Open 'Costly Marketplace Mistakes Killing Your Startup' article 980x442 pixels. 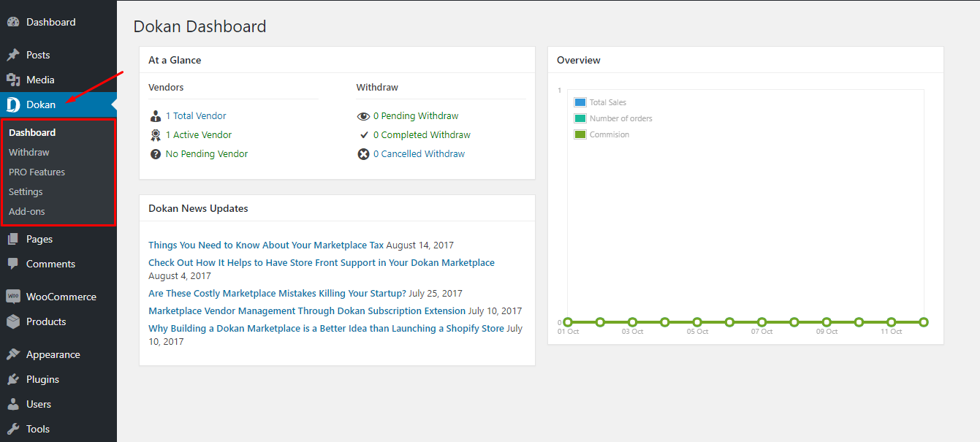277,294
